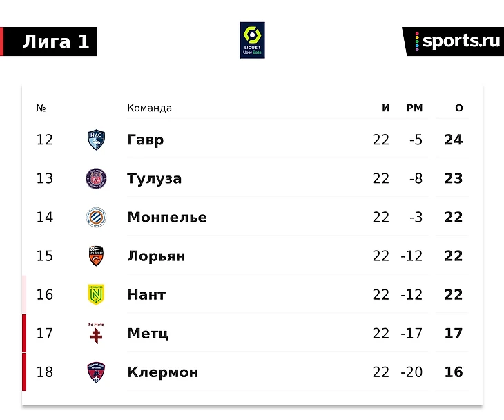The image size is (504, 420).
Task: Click the Clermont club crest
Action: click(x=96, y=372)
